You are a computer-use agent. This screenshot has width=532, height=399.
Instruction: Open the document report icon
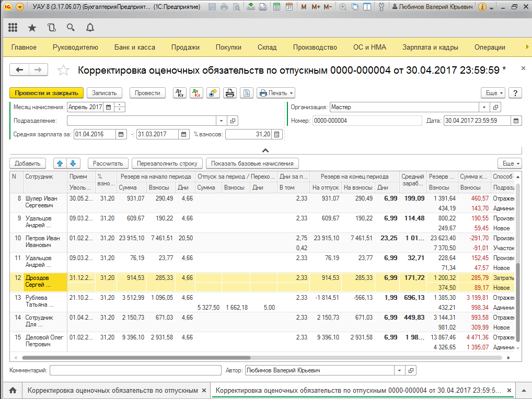247,93
